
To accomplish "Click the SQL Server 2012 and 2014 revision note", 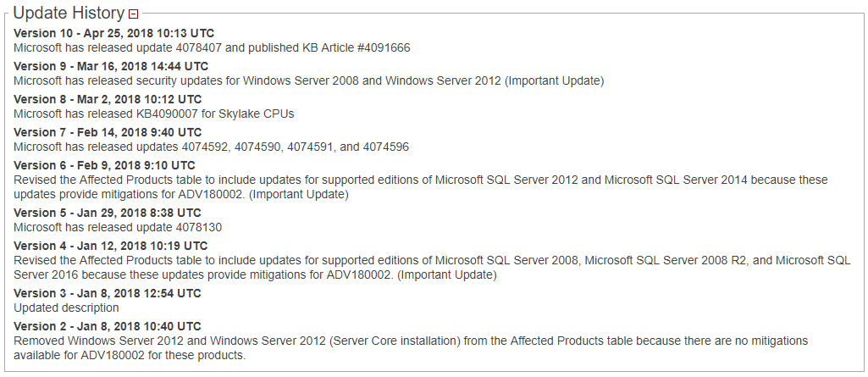I will click(421, 187).
